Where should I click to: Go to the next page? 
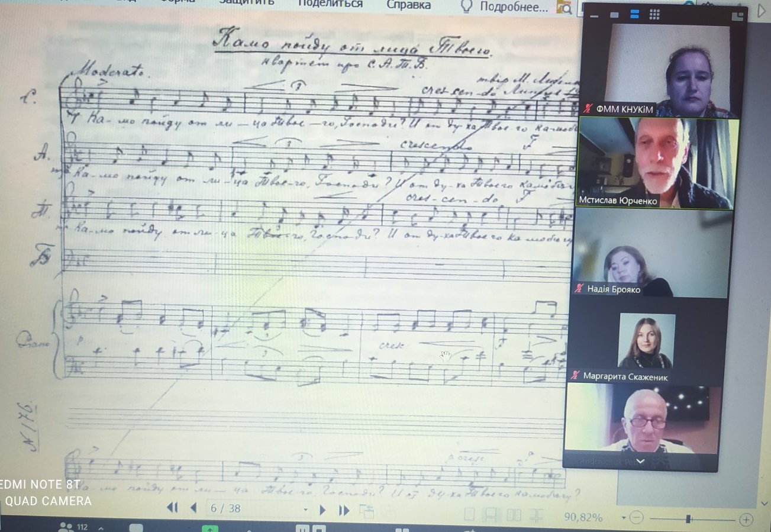coord(322,510)
